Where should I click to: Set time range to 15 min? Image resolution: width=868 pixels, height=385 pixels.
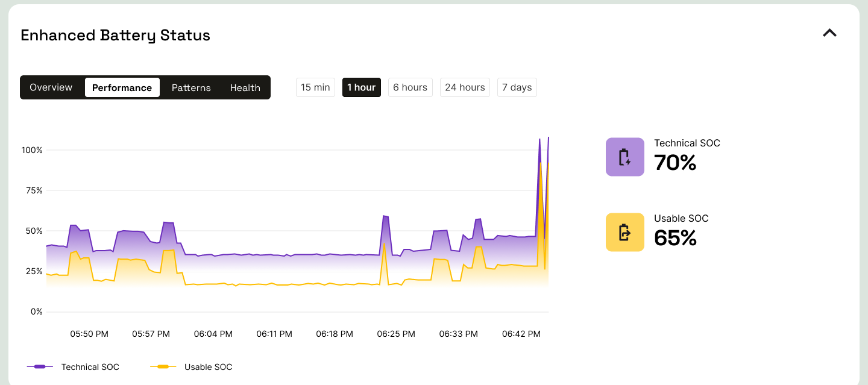click(315, 87)
